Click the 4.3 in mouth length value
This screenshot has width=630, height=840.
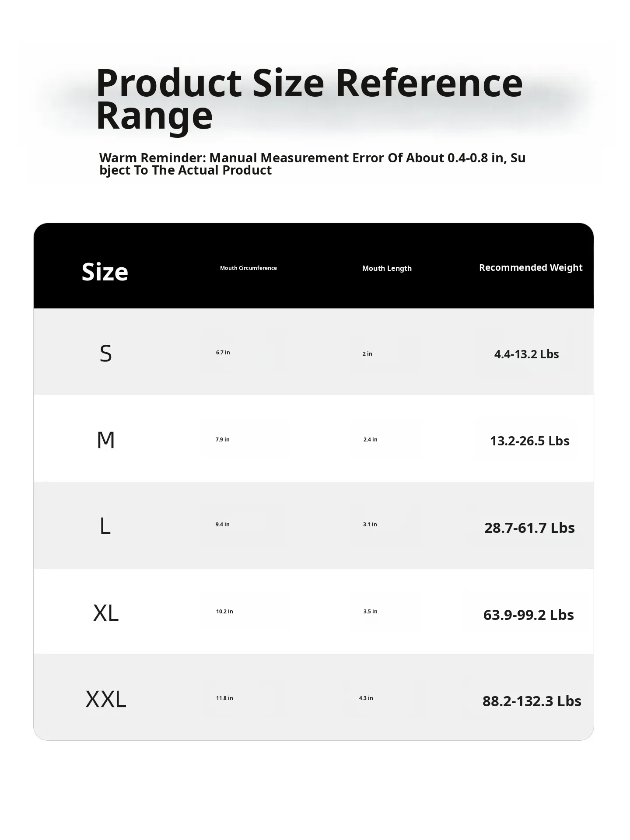[366, 698]
